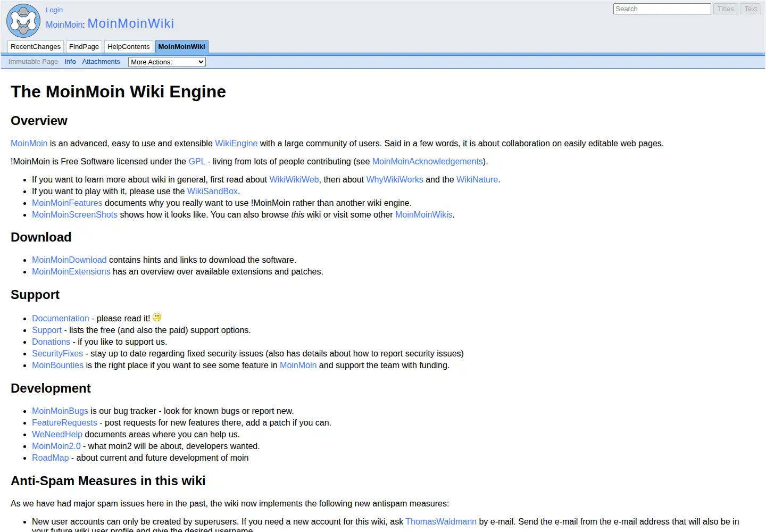Click the smiley face after 'please read it!'
Viewport: 766px width, 532px height.
(157, 317)
